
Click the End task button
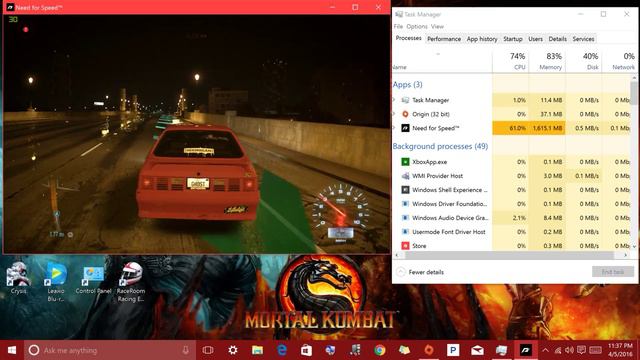tap(613, 272)
